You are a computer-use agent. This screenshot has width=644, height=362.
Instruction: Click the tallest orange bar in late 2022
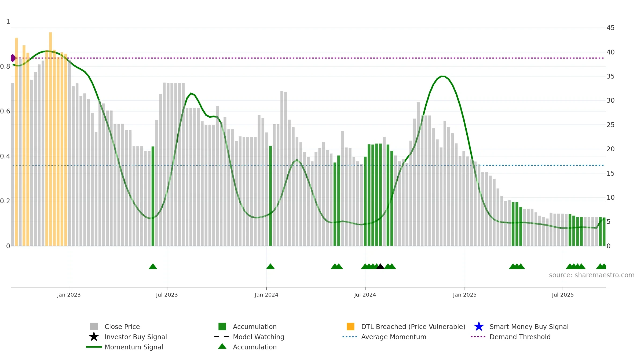click(50, 139)
